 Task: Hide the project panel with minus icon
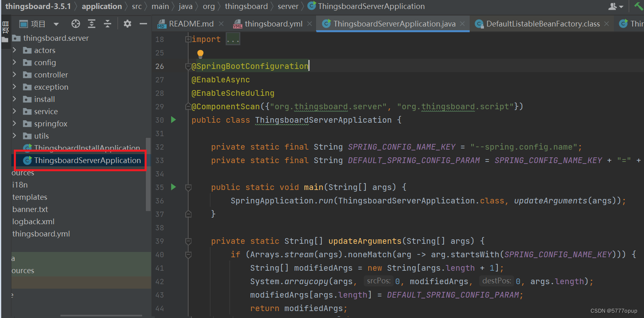tap(143, 24)
